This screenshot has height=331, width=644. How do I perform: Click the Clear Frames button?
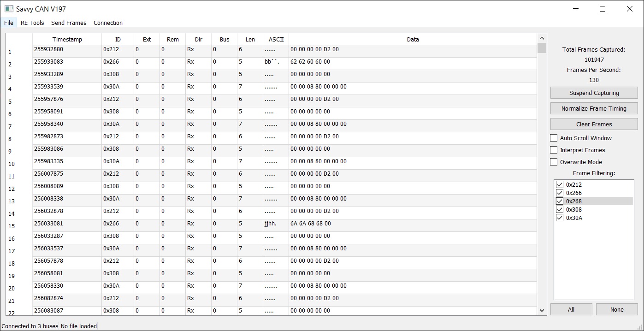click(x=594, y=124)
